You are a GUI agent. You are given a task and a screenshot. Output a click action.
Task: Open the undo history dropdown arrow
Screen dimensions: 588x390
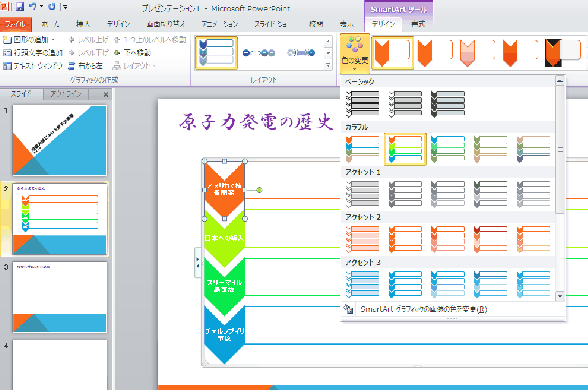coord(41,6)
